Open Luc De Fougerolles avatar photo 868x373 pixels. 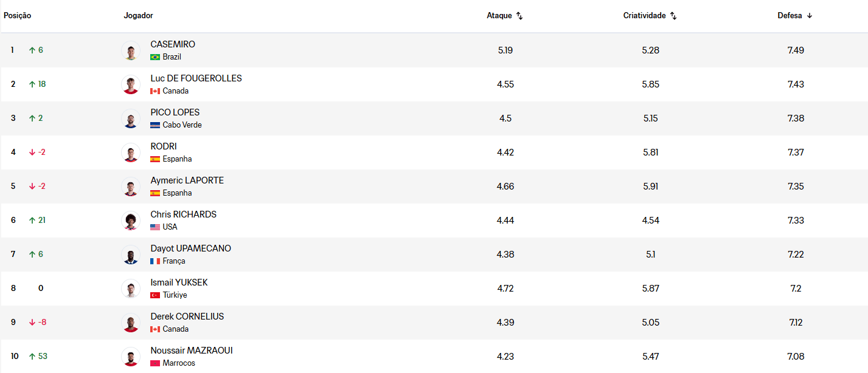click(x=131, y=84)
